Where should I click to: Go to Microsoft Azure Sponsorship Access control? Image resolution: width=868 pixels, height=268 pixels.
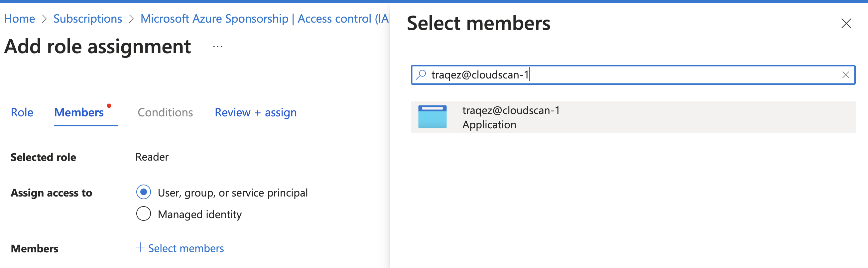pyautogui.click(x=265, y=19)
